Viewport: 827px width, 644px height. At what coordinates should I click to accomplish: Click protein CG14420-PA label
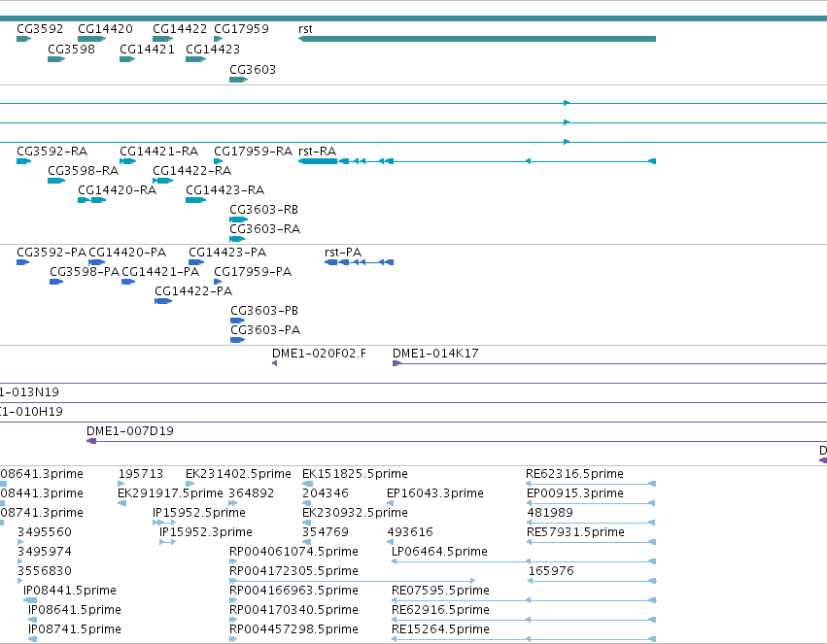(x=127, y=253)
